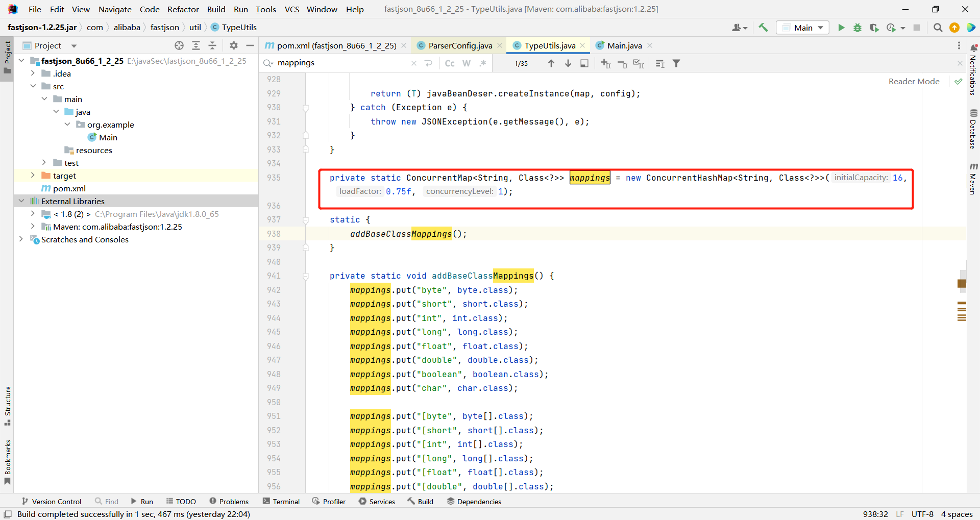Toggle Regex search option
This screenshot has height=520, width=980.
pos(483,63)
